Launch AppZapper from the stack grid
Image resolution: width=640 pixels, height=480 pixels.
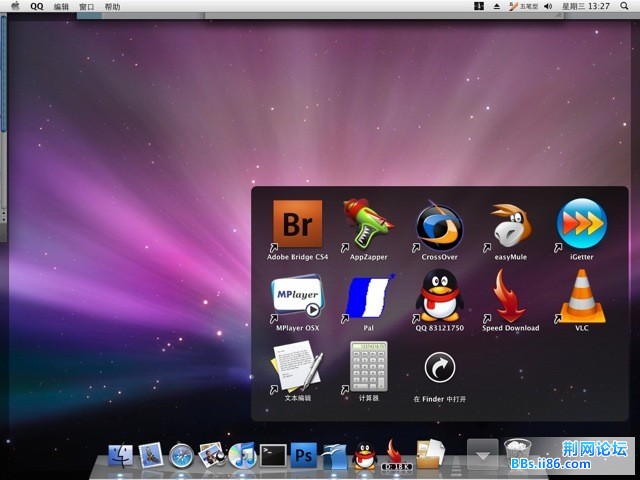pos(368,224)
